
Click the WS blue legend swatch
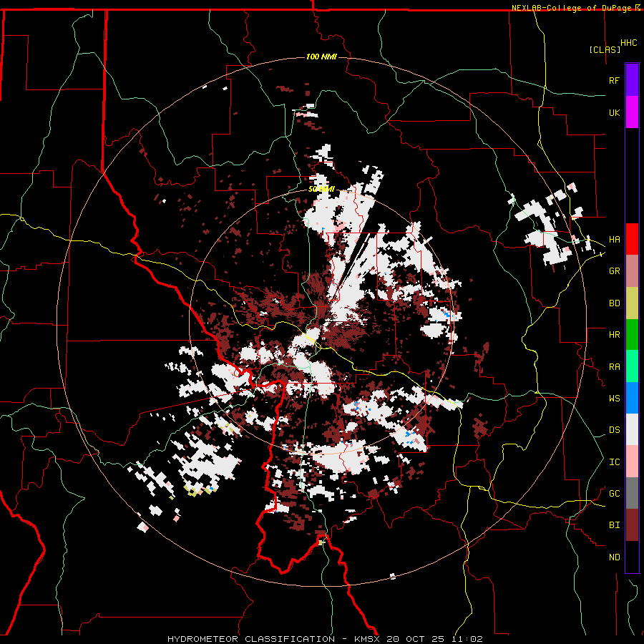tap(632, 398)
